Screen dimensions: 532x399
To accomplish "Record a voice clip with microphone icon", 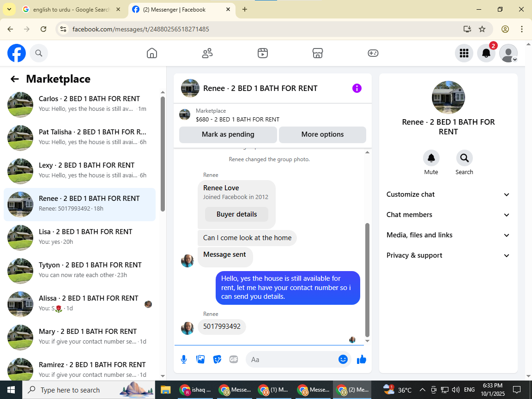I will click(x=183, y=359).
